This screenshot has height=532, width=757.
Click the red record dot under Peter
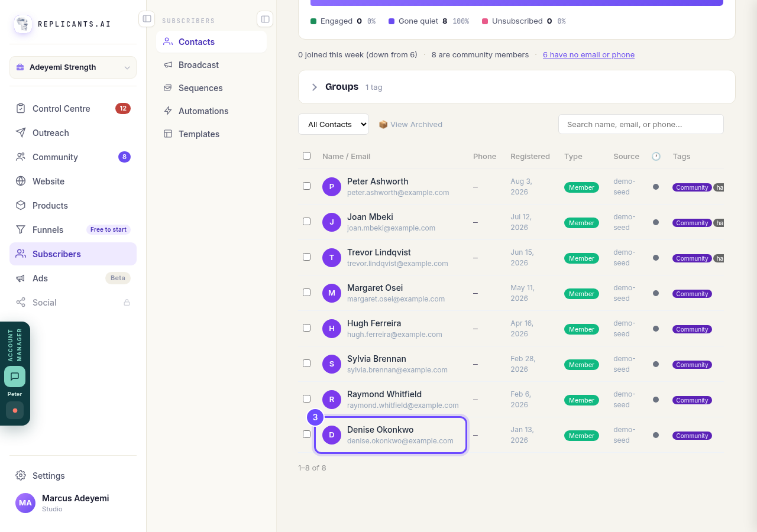pos(15,410)
